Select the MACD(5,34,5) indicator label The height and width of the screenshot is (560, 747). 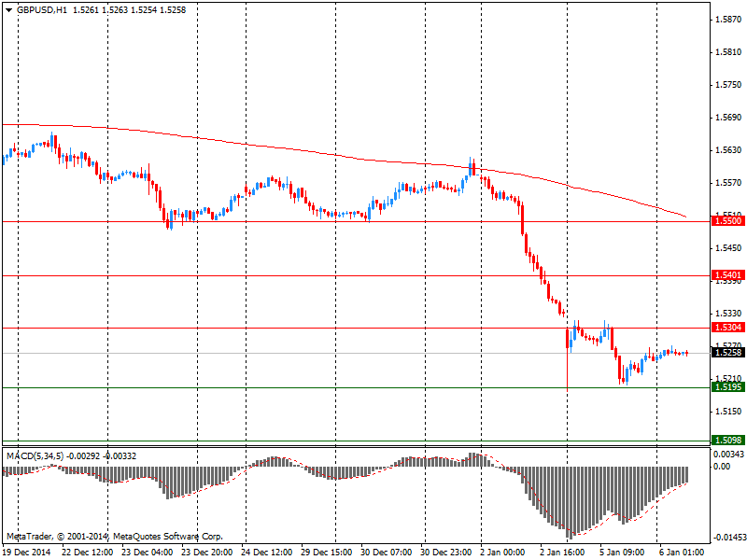tap(35, 456)
